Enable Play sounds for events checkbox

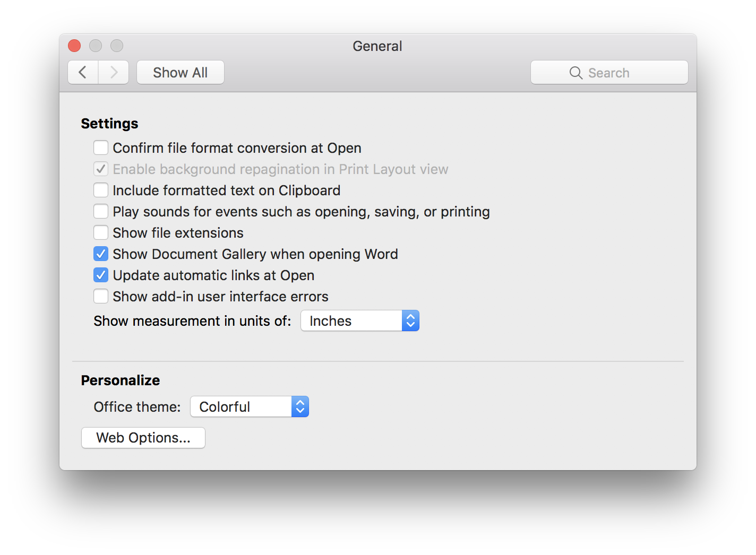[x=101, y=211]
